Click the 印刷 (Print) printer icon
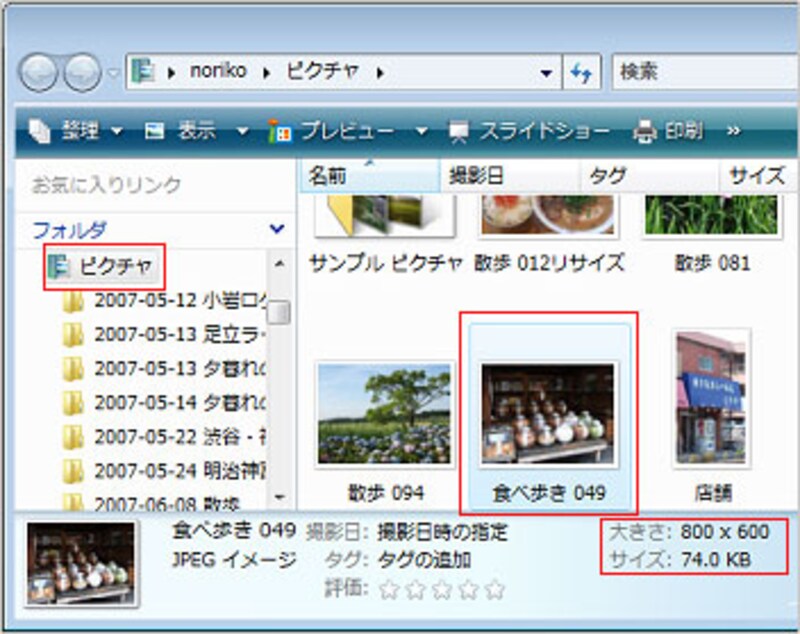800x634 pixels. (646, 131)
